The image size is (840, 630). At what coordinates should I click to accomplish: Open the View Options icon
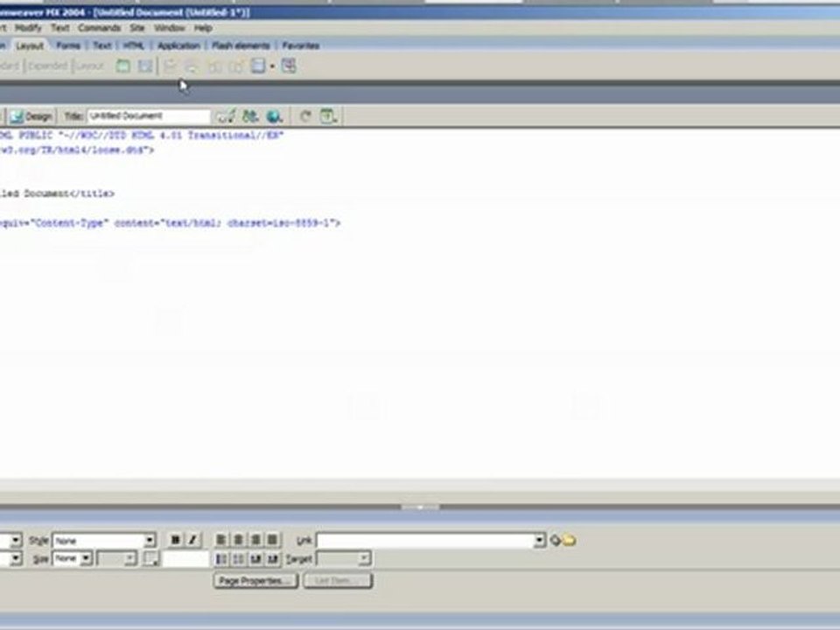click(x=328, y=115)
